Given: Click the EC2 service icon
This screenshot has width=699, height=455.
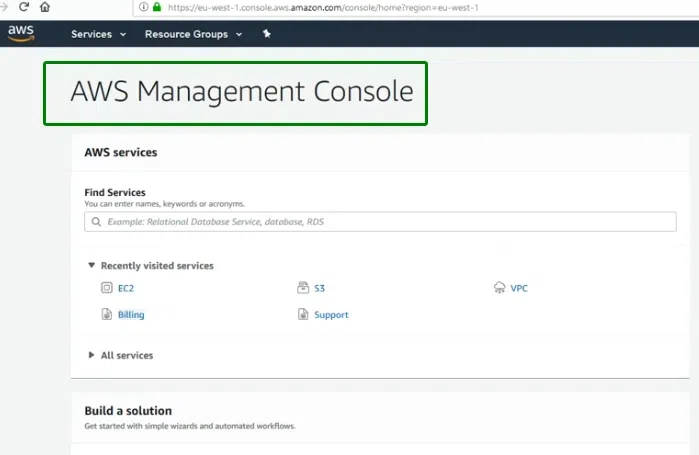Looking at the screenshot, I should coord(107,288).
